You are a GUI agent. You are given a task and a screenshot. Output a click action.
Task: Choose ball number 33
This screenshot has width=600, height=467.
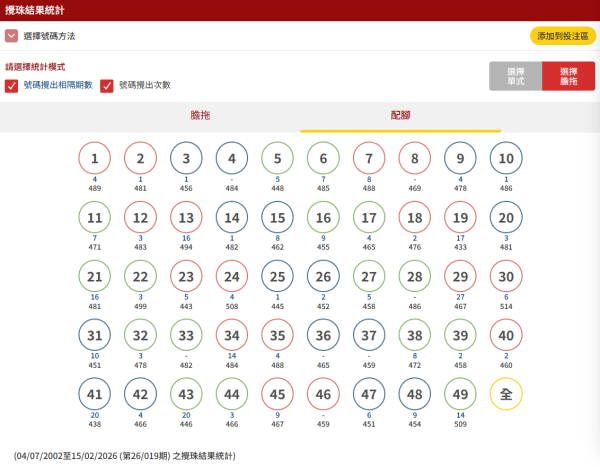point(186,335)
